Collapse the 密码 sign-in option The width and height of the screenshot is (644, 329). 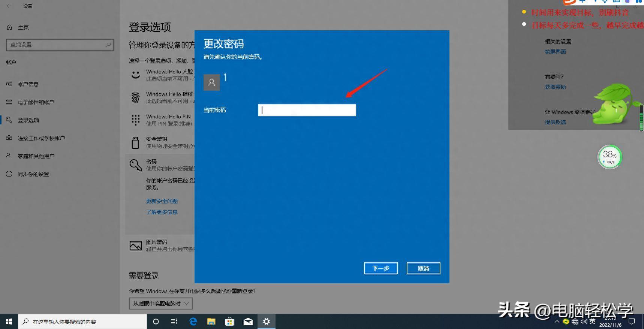[x=161, y=165]
